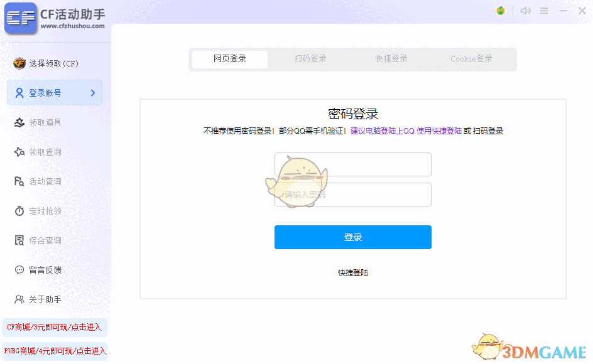This screenshot has width=593, height=364.
Task: Click the speaker icon in the title bar
Action: point(525,10)
